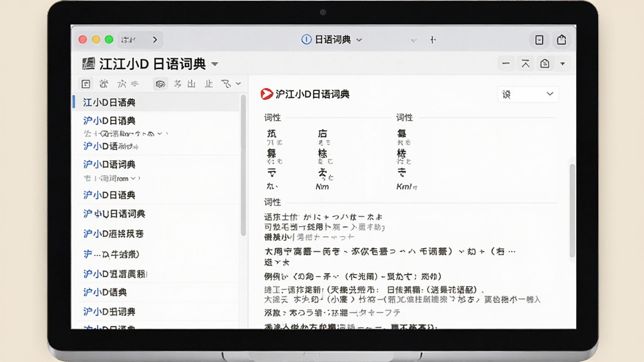Image resolution: width=644 pixels, height=362 pixels.
Task: Click the 出-shaped icon in the sidebar toolbar
Action: (x=191, y=84)
